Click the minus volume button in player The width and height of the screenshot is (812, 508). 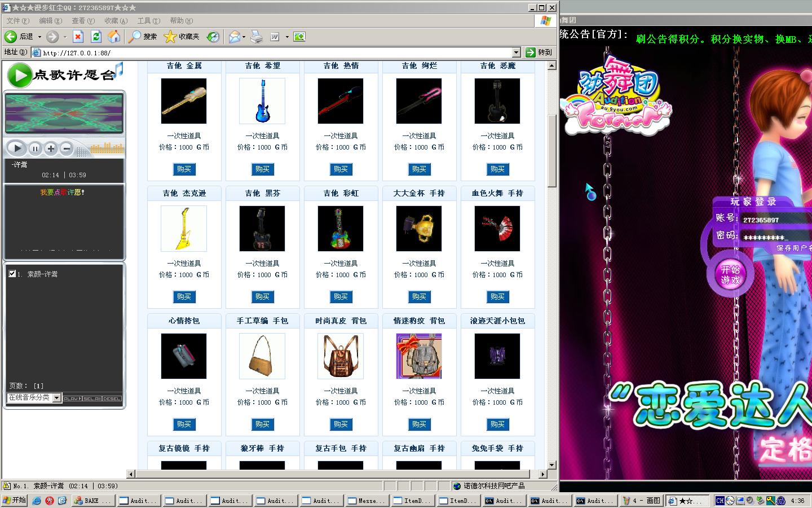coord(67,149)
